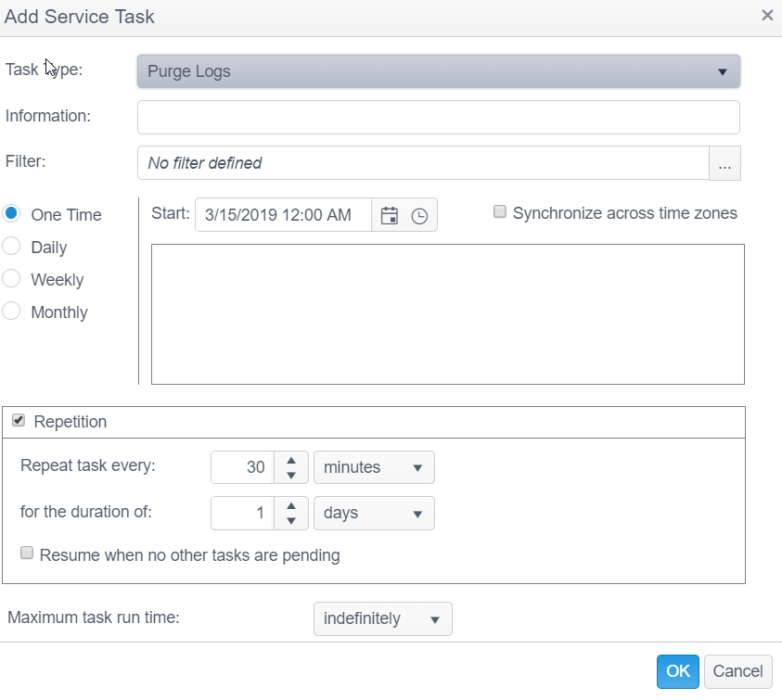Open the clock time picker icon
The height and width of the screenshot is (700, 782).
[x=419, y=215]
